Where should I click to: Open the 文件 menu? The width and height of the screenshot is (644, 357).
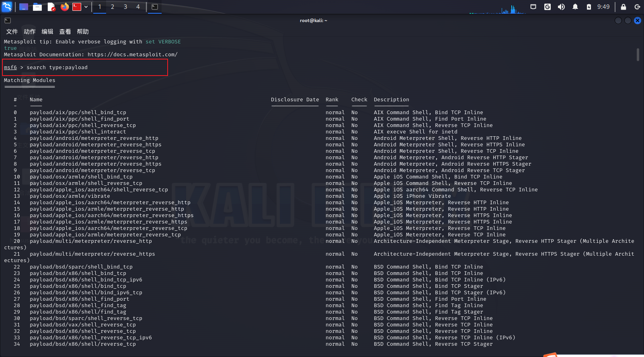click(12, 32)
